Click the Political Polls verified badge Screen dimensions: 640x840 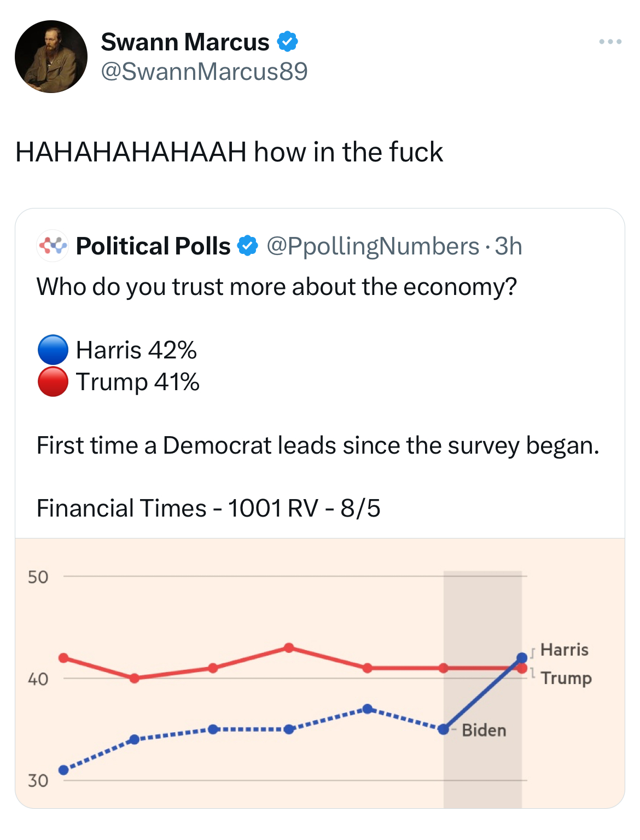pyautogui.click(x=247, y=246)
